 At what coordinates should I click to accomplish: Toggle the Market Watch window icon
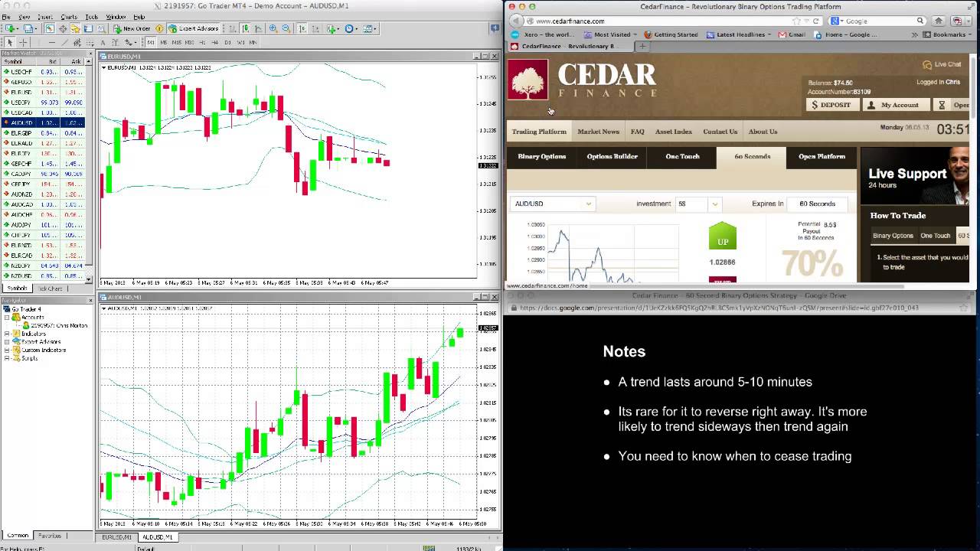(x=49, y=28)
